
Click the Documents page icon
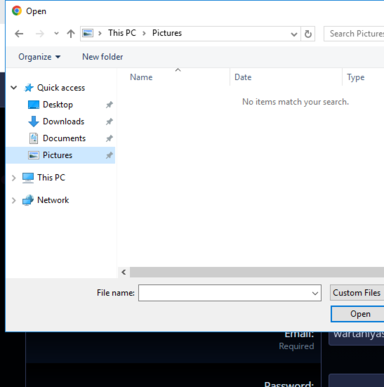pos(33,138)
